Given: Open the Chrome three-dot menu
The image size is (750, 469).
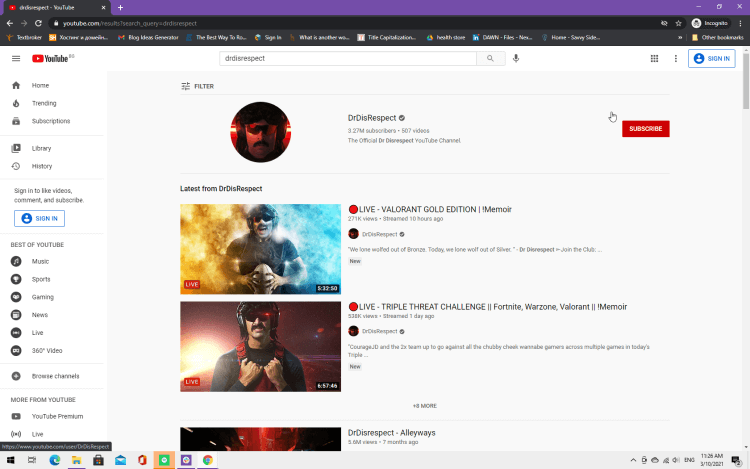Looking at the screenshot, I should (x=740, y=23).
